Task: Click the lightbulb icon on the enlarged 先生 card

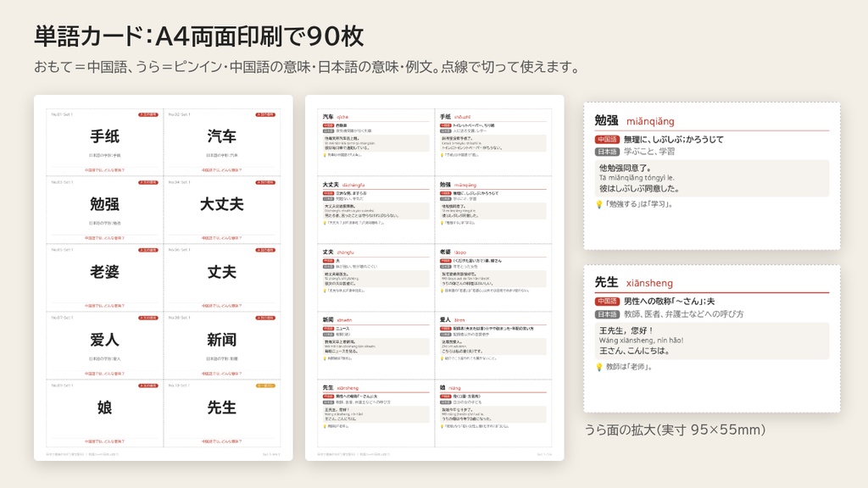Action: 598,367
